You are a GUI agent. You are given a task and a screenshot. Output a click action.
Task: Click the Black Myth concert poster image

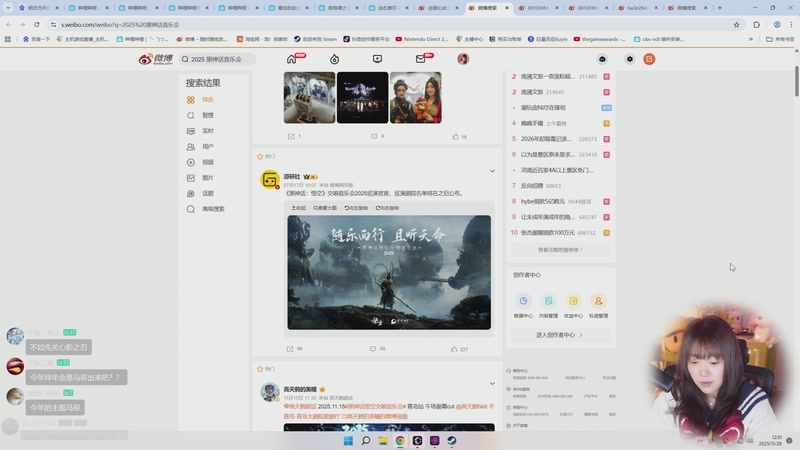pyautogui.click(x=389, y=272)
